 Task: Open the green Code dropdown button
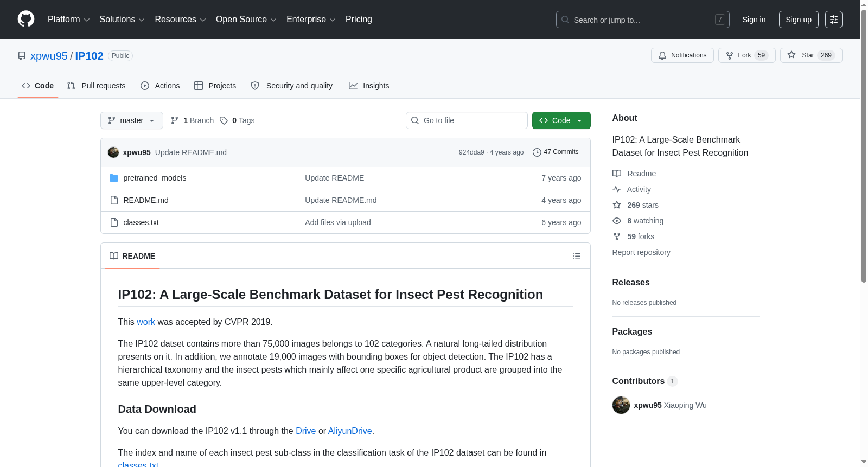tap(561, 120)
